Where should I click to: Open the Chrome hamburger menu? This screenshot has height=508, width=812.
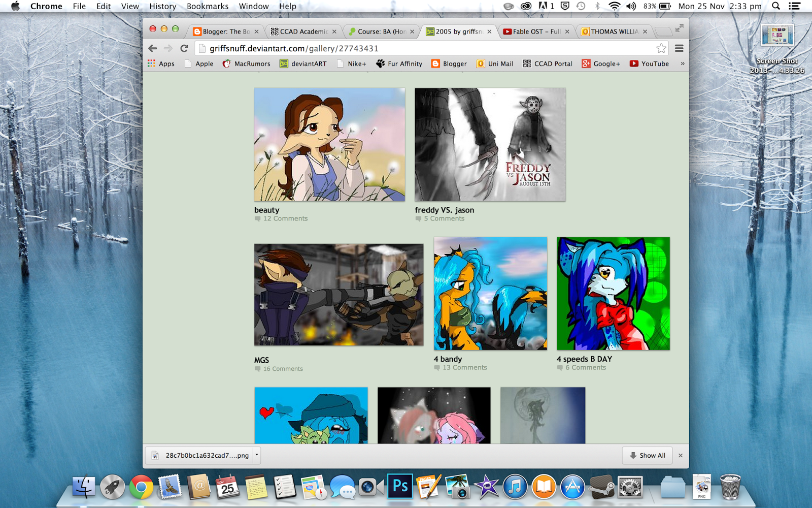coord(679,48)
